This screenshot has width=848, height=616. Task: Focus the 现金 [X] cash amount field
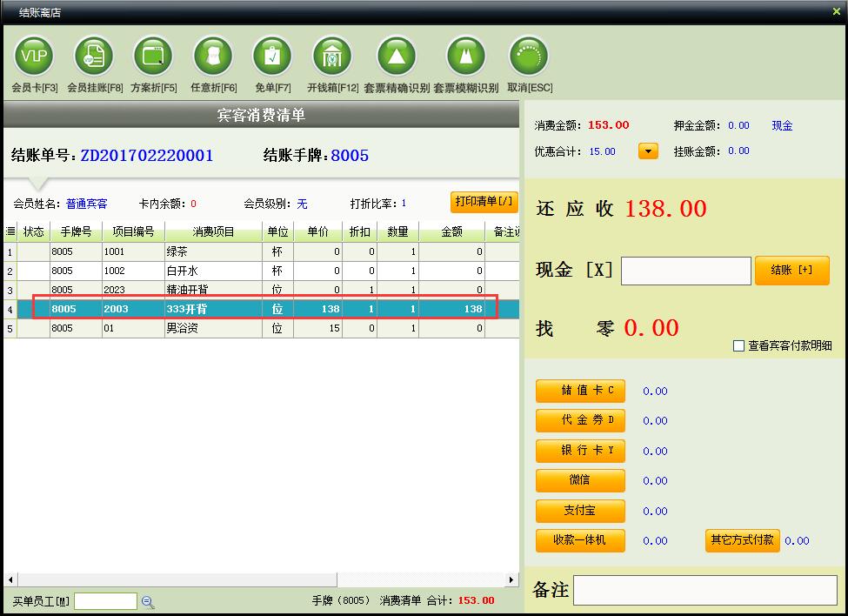685,271
